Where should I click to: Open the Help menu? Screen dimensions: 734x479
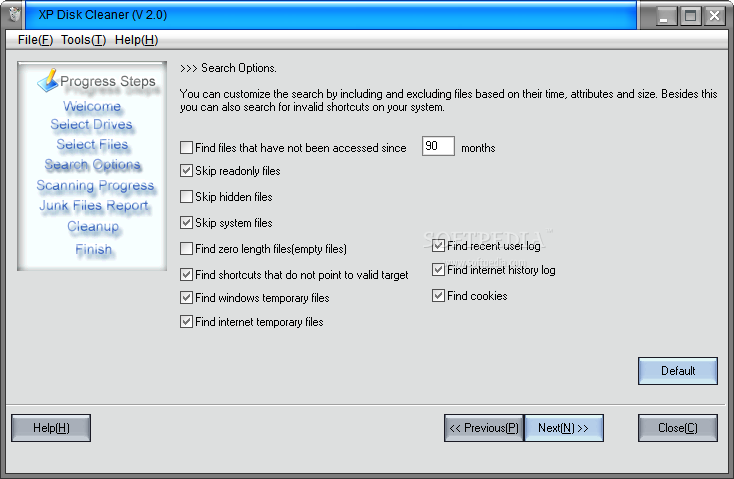tap(136, 40)
